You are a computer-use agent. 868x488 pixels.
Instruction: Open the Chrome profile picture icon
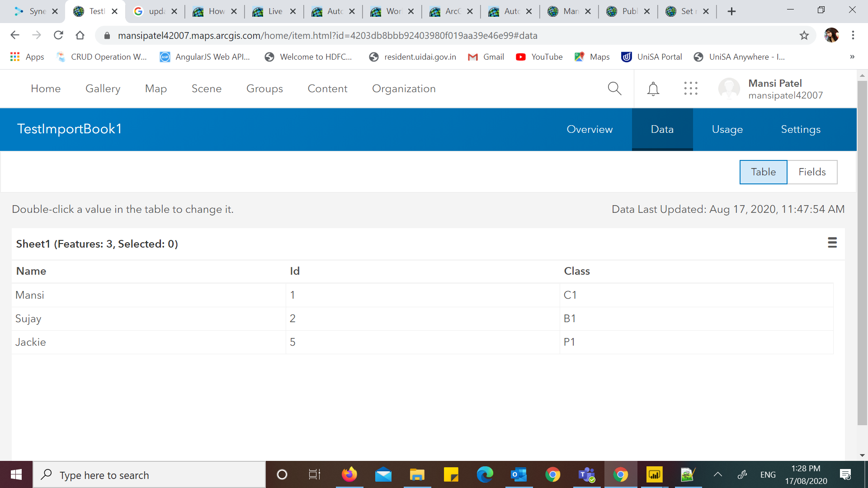tap(831, 35)
